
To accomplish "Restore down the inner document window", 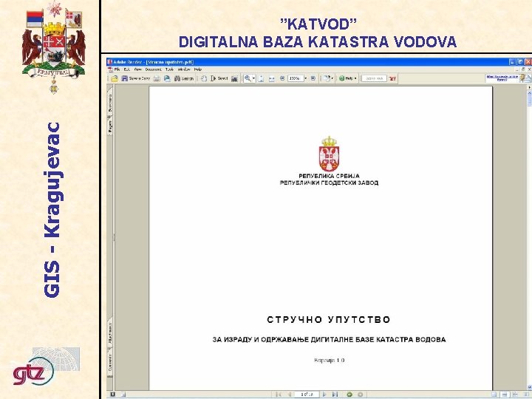I will [523, 69].
